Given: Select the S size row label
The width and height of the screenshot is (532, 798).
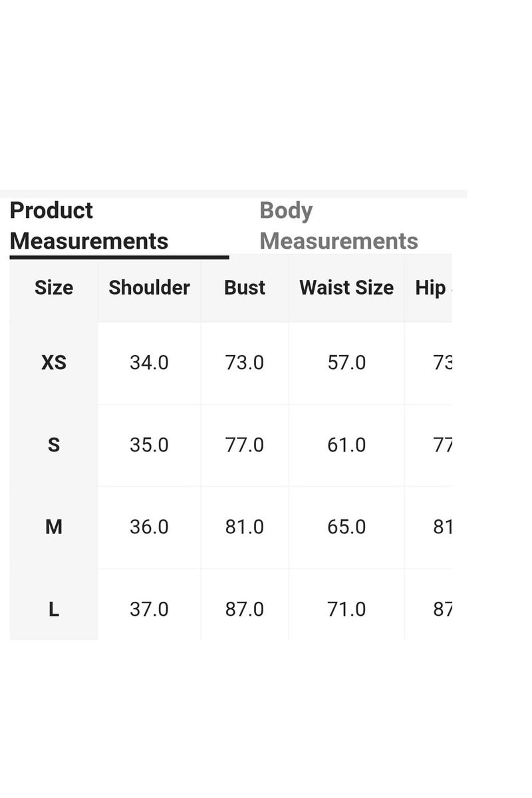Looking at the screenshot, I should [x=54, y=445].
